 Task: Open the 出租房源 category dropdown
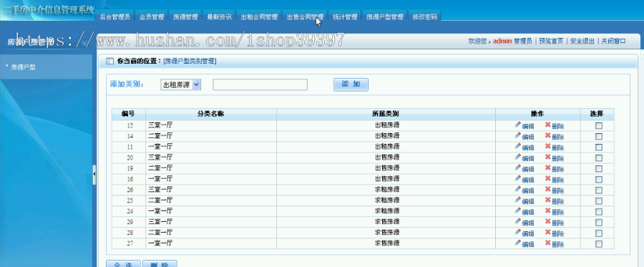click(x=180, y=84)
